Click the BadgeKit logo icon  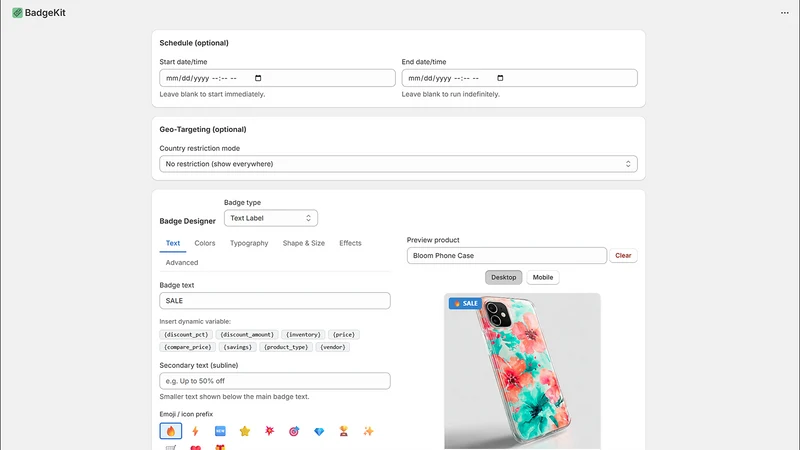pyautogui.click(x=17, y=13)
